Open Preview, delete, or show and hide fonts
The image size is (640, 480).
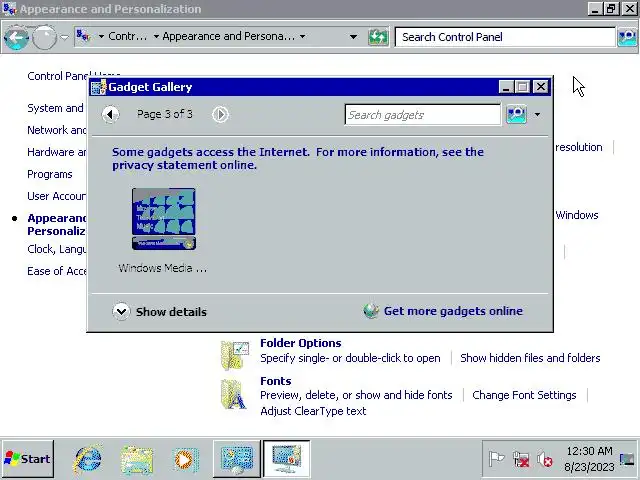pyautogui.click(x=356, y=395)
